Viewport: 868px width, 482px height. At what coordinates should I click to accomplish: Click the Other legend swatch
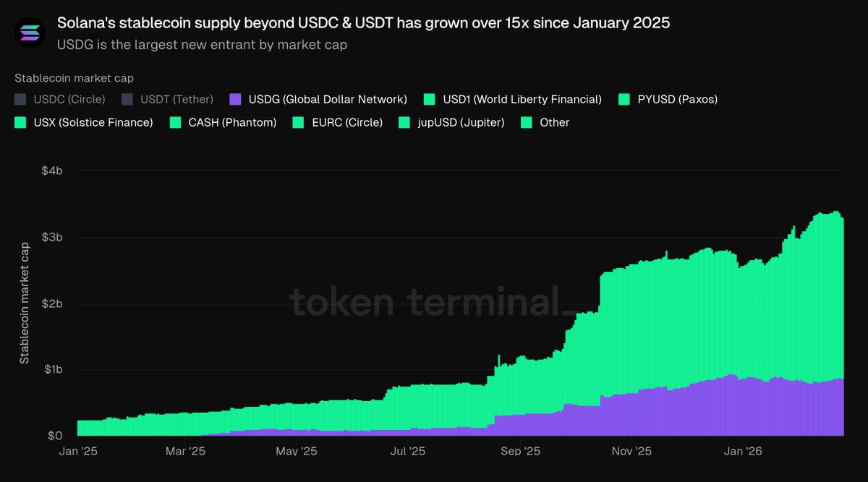click(x=527, y=122)
